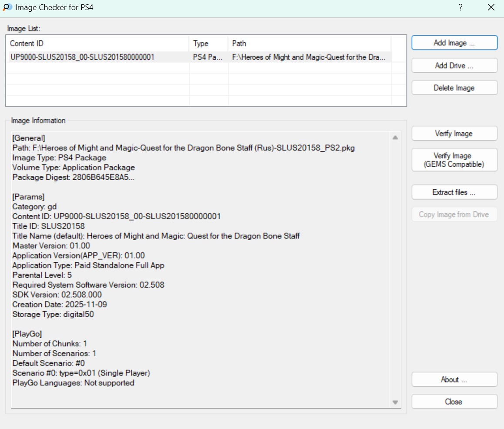The height and width of the screenshot is (429, 504).
Task: Sort list by the Content ID column header
Action: point(98,44)
